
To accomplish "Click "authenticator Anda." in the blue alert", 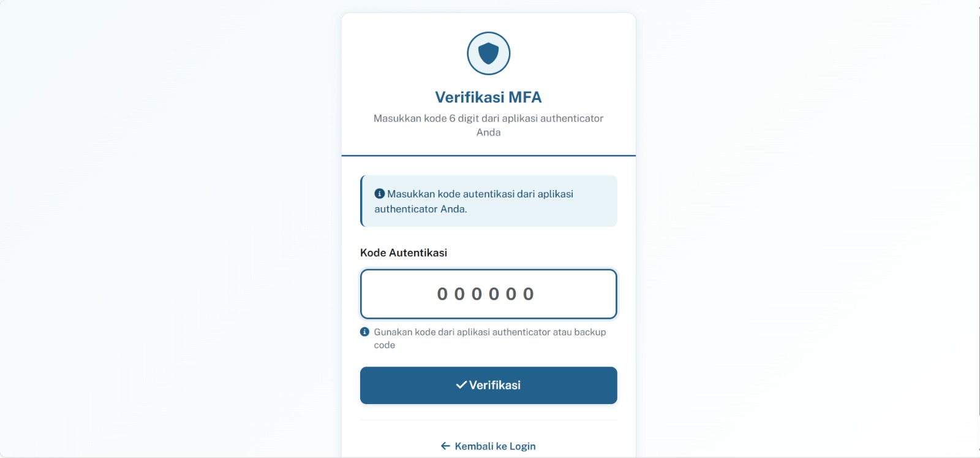I will pyautogui.click(x=421, y=209).
